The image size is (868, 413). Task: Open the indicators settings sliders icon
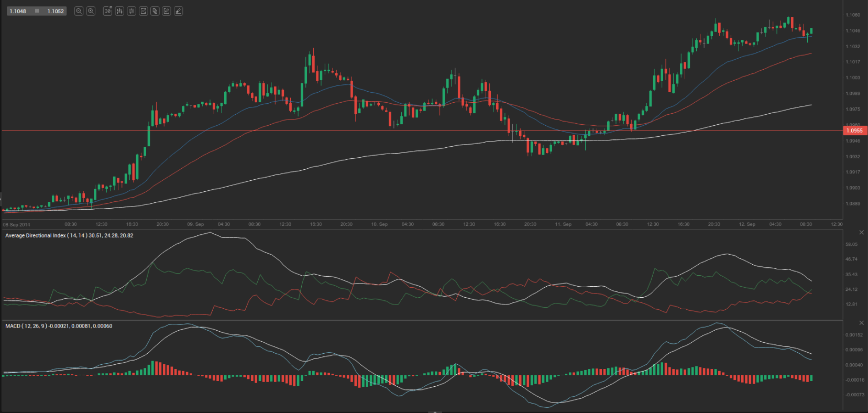[131, 11]
